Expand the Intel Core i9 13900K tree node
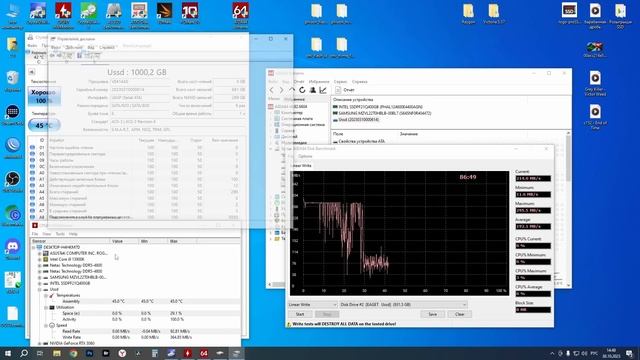The width and height of the screenshot is (640, 360). coord(40,259)
